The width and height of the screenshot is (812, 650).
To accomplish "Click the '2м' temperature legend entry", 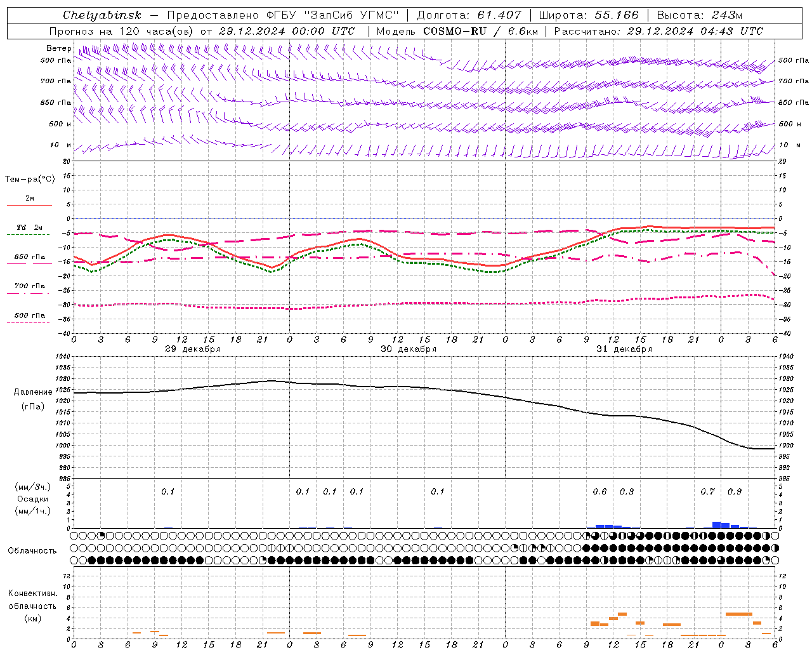I will (30, 198).
